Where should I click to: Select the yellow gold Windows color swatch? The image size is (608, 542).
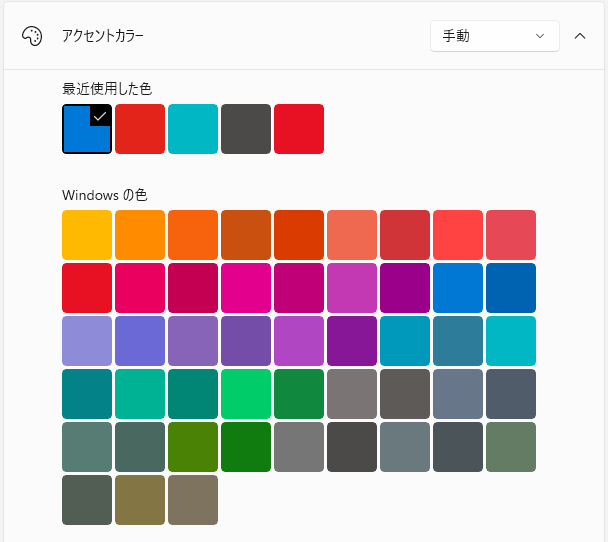[x=87, y=235]
